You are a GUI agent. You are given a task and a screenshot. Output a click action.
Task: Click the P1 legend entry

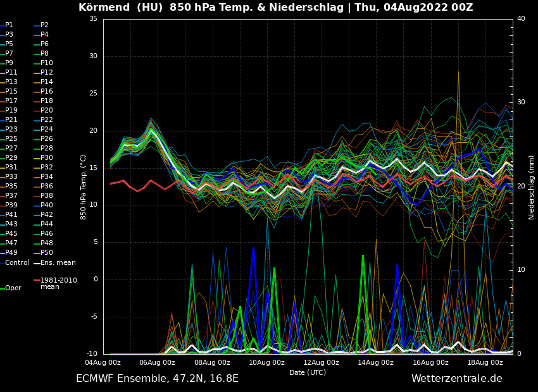point(9,25)
